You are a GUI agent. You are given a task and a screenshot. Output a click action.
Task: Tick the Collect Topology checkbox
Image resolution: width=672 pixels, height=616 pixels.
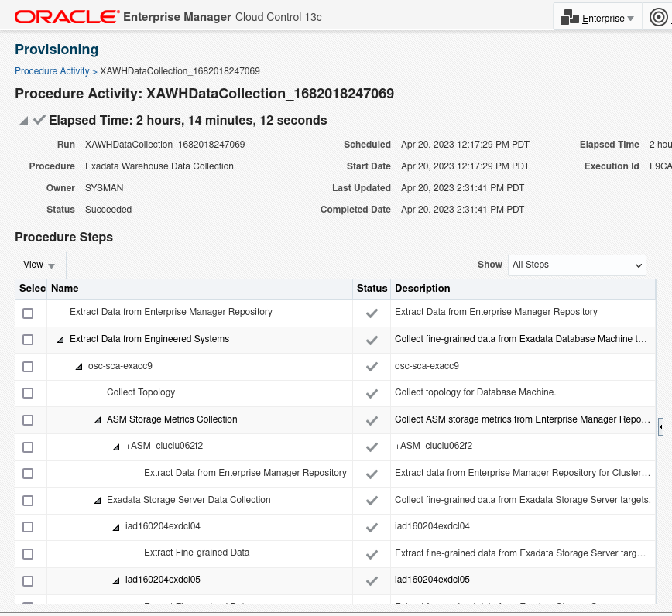pyautogui.click(x=28, y=393)
